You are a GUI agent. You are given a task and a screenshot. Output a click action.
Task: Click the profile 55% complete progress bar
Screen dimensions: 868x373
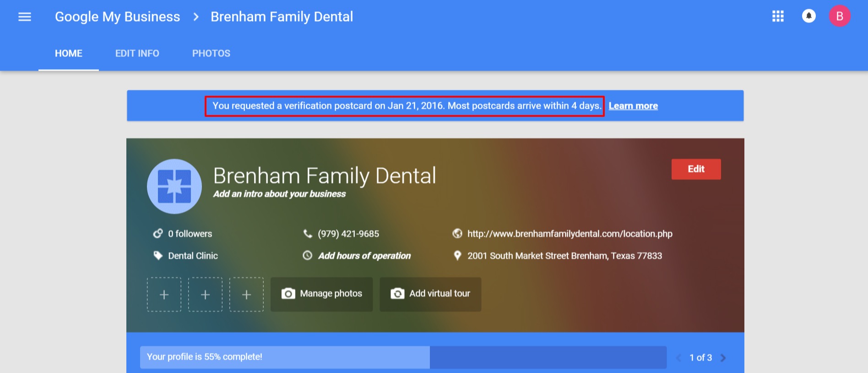[403, 357]
